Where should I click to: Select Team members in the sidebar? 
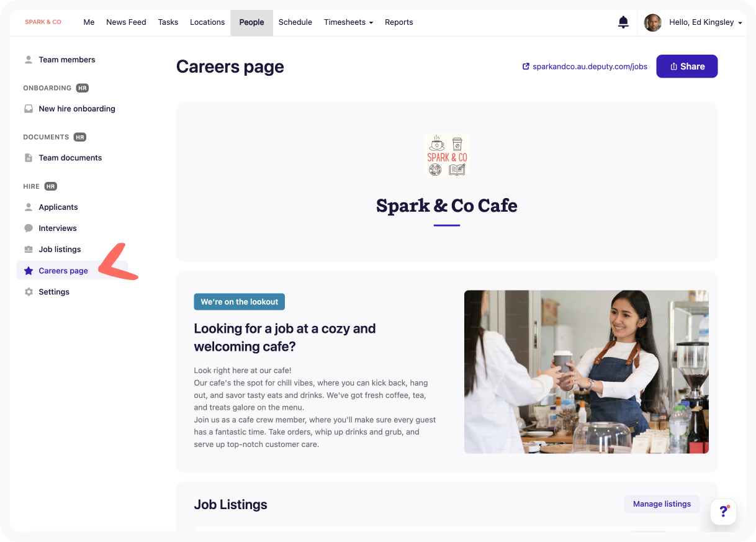pos(67,60)
